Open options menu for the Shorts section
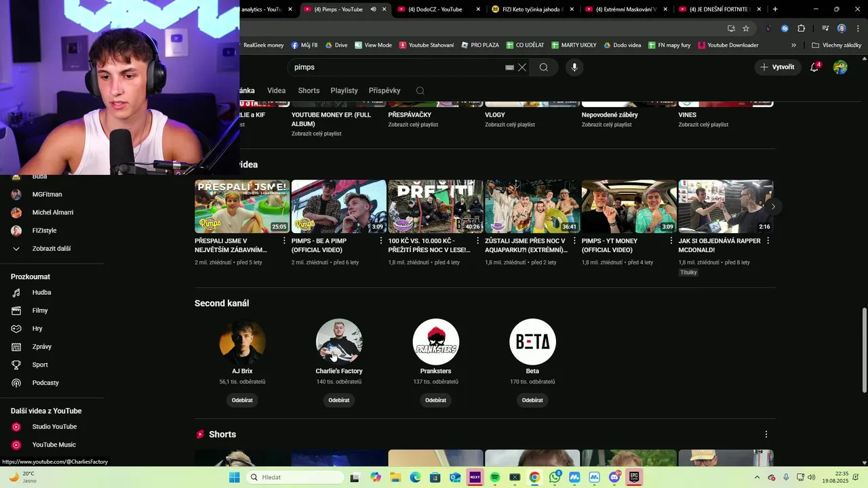The image size is (868, 488). (766, 434)
